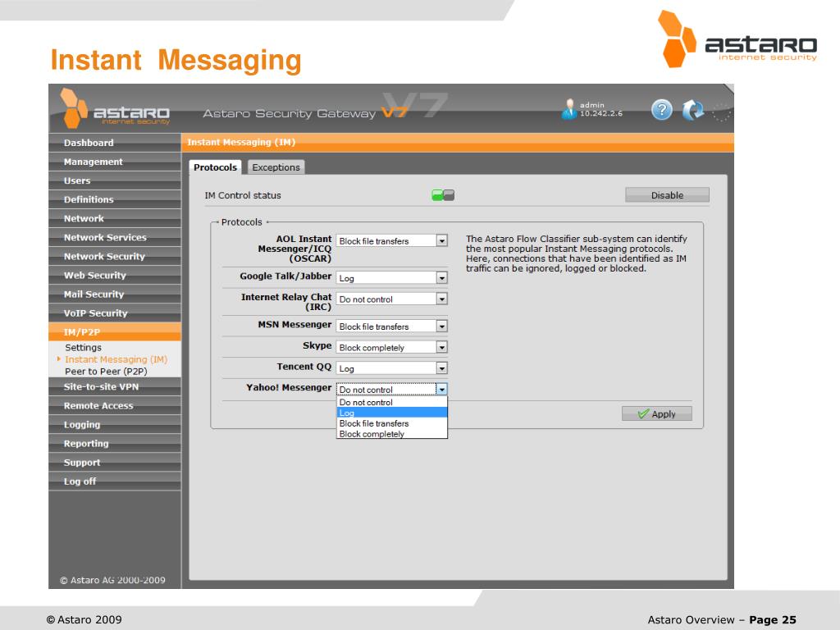Open Peer to Peer (P2P) submenu item
The image size is (840, 630).
point(106,372)
